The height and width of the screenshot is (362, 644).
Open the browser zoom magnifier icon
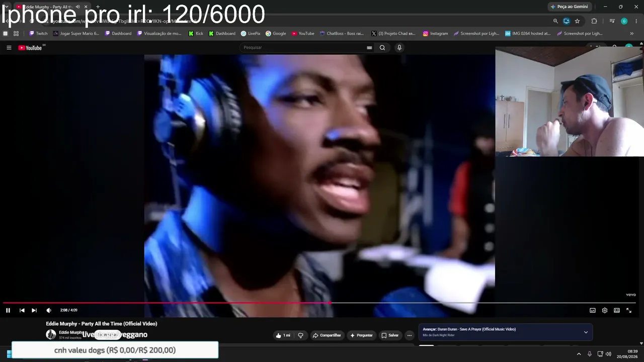[555, 21]
